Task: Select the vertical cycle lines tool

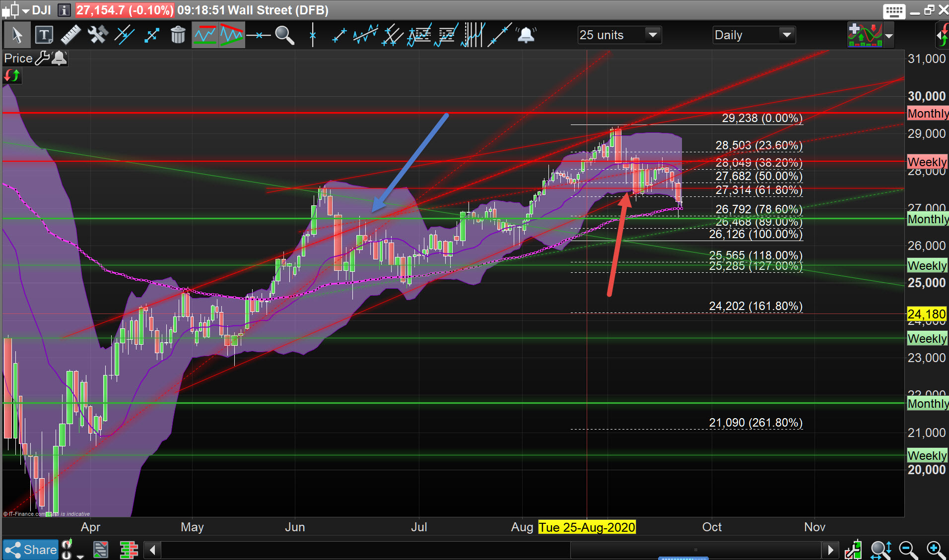Action: [473, 35]
